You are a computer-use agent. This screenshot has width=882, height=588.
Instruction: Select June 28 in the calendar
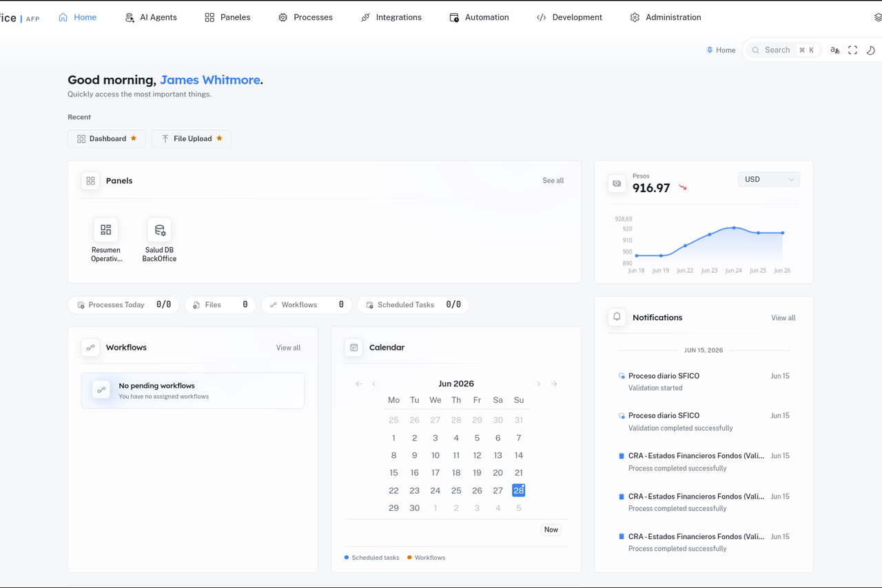click(519, 490)
